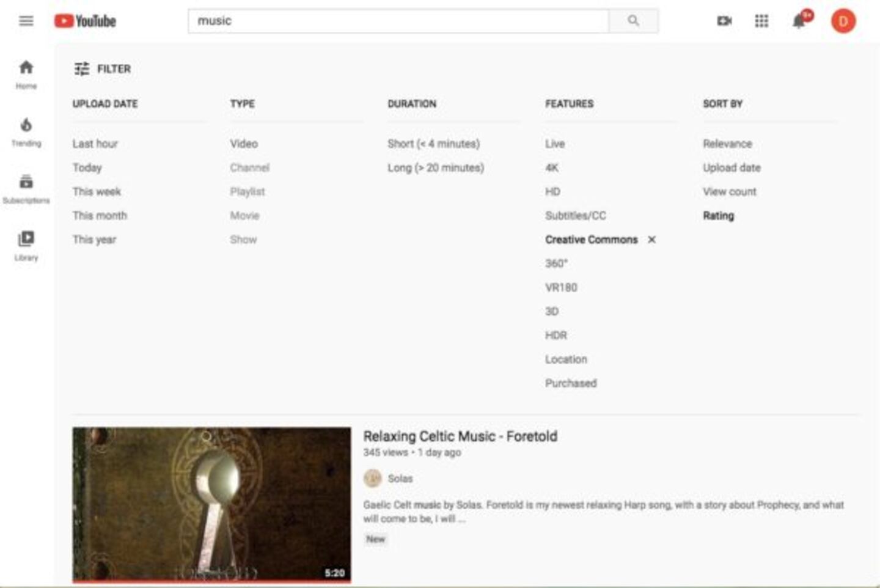Click the YouTube logo
Image resolution: width=880 pixels, height=588 pixels.
coord(85,21)
